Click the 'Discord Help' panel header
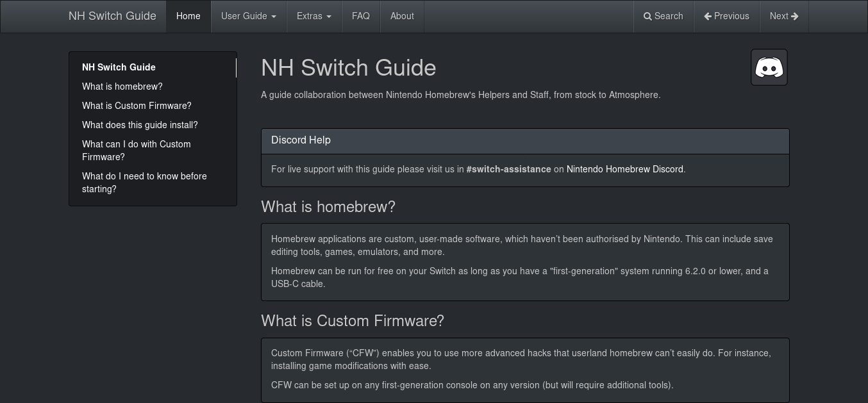This screenshot has width=868, height=403. coord(525,141)
